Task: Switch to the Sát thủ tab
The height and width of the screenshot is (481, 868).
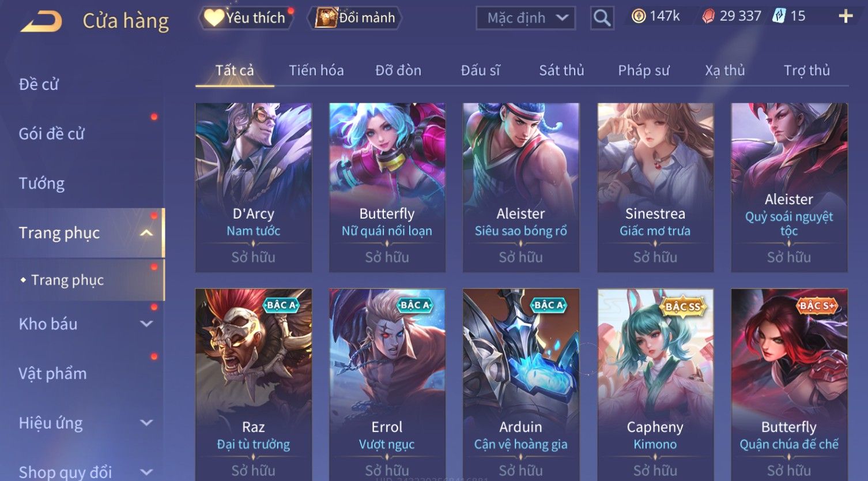Action: 561,70
